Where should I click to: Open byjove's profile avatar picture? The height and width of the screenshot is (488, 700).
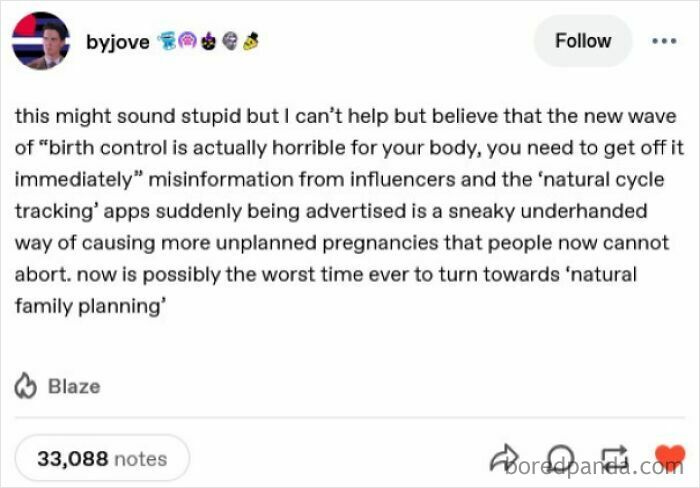41,41
